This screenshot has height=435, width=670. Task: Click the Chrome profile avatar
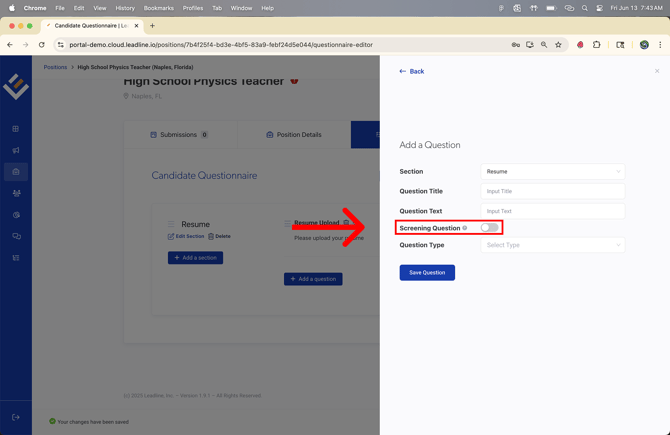pos(644,44)
